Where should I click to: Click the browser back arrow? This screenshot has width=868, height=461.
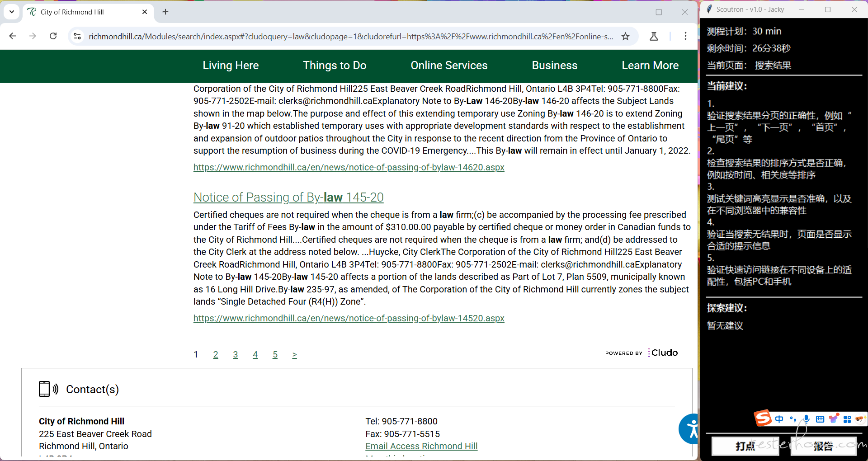point(13,36)
